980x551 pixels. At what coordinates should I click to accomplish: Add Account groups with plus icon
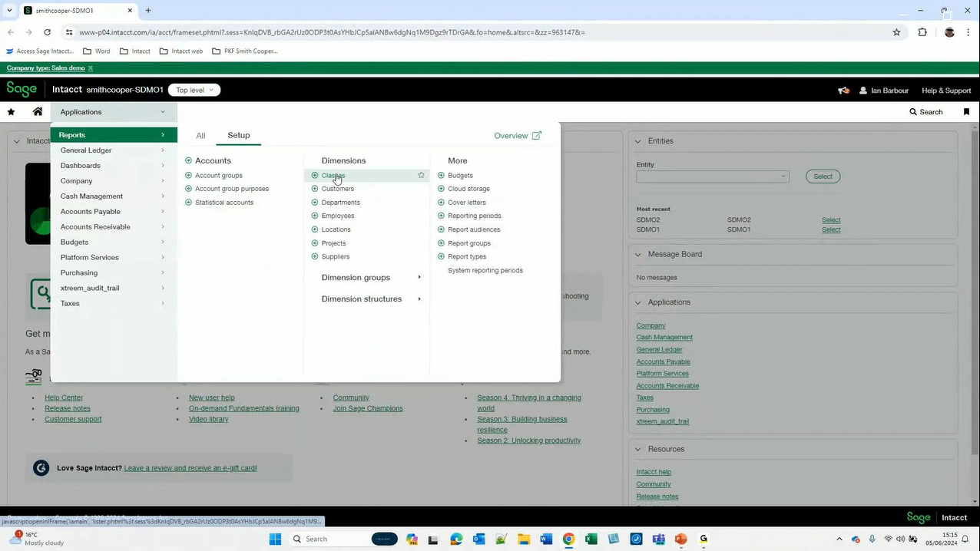pos(188,176)
